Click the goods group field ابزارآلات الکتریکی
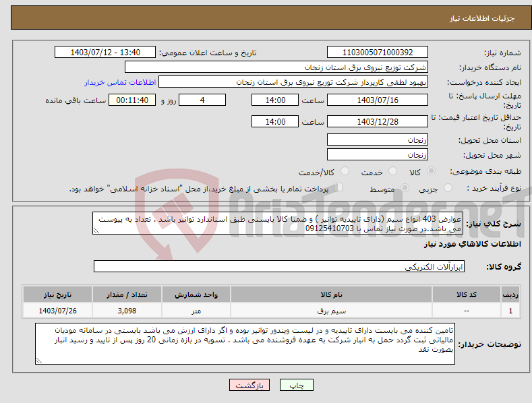Screen dimensions: 532x403 pos(279,267)
